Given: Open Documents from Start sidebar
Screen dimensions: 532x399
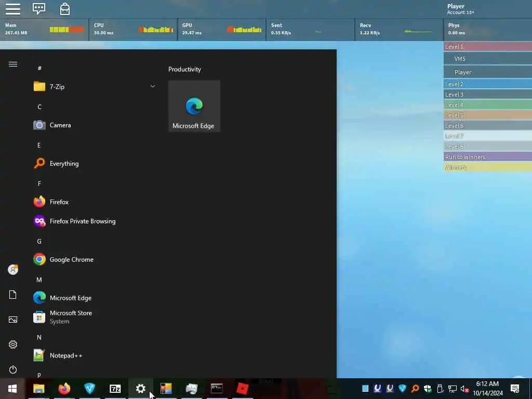Looking at the screenshot, I should (x=13, y=295).
